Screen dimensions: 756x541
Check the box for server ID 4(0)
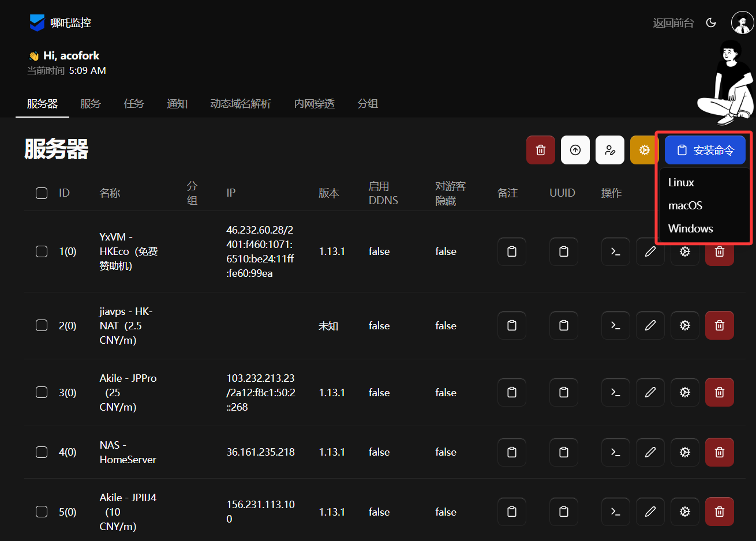click(42, 452)
